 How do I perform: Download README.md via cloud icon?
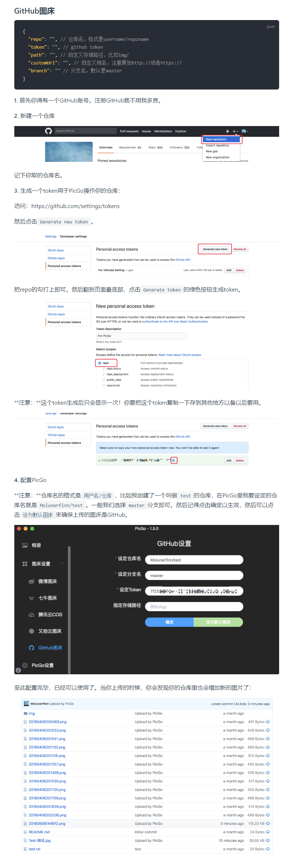(268, 832)
